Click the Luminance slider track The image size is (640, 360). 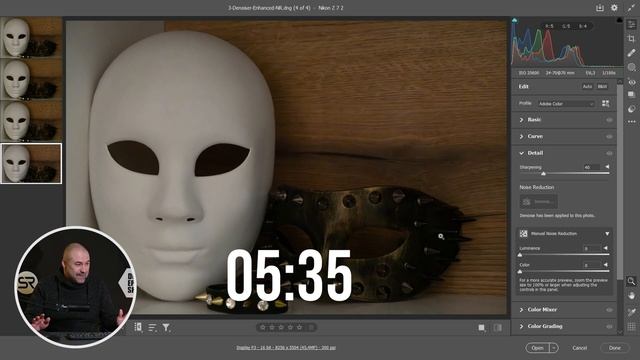564,255
